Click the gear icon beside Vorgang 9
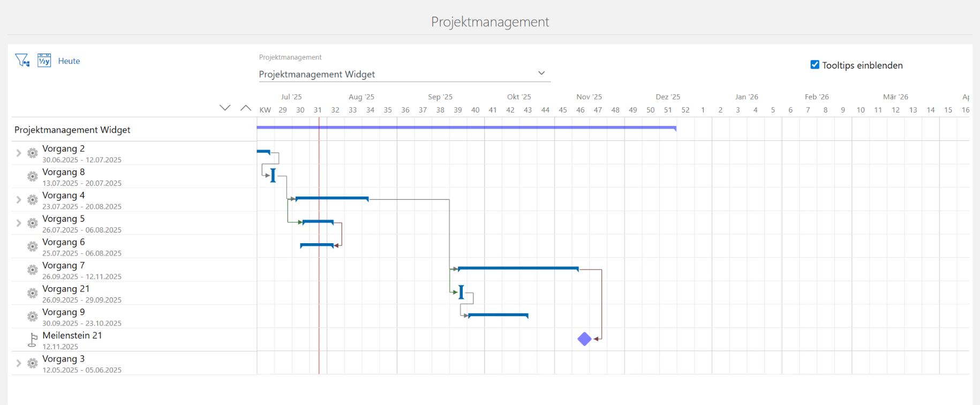This screenshot has height=405, width=980. [33, 317]
